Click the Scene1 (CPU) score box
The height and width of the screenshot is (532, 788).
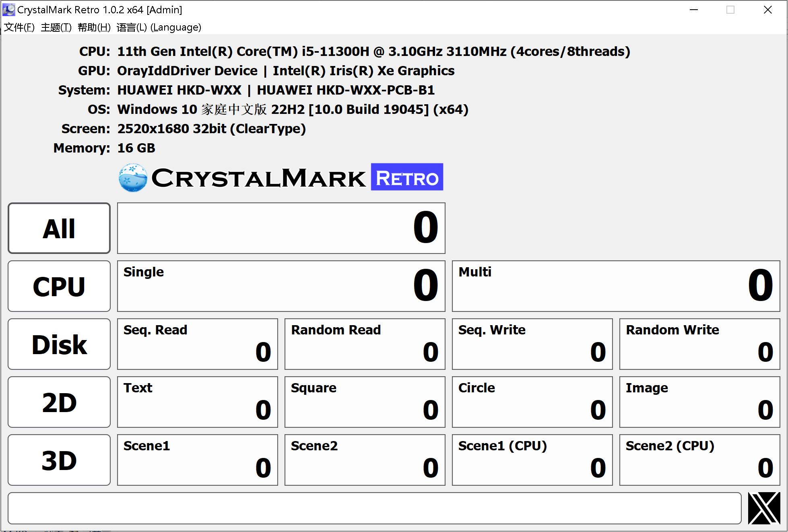(532, 460)
